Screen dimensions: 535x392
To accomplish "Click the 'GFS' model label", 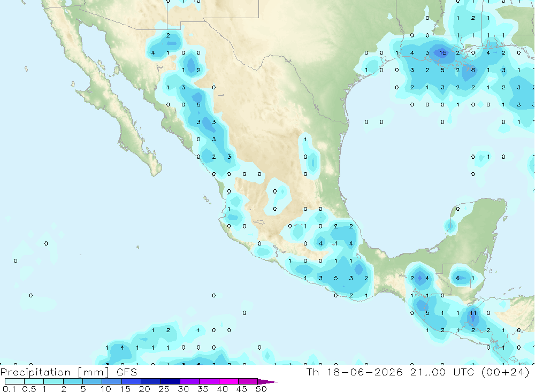I will 127,372.
